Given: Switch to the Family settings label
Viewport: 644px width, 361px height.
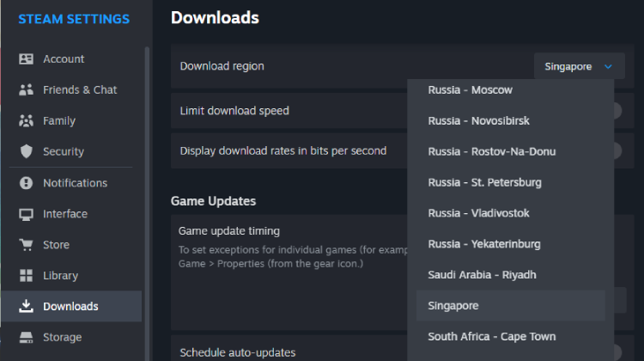Looking at the screenshot, I should (x=59, y=121).
